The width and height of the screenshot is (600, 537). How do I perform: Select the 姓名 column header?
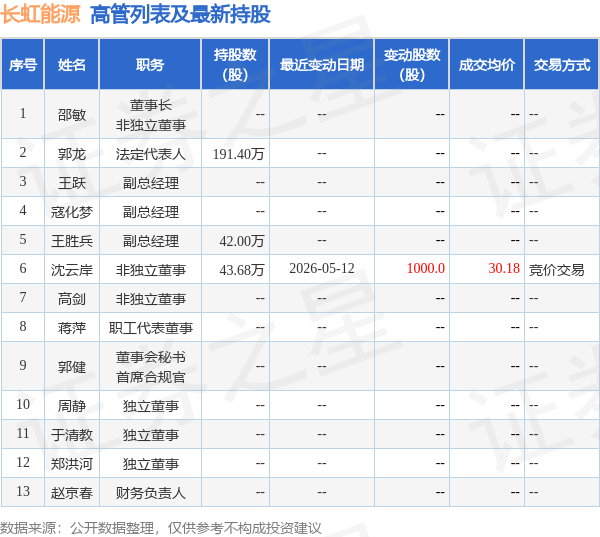(x=72, y=64)
